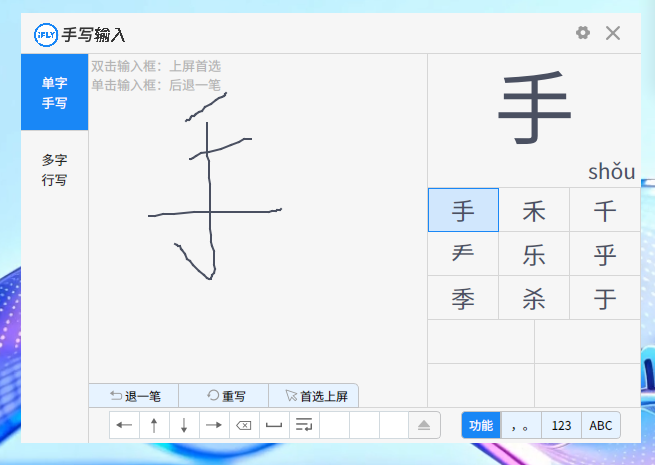Choose candidate character 禾
The width and height of the screenshot is (655, 465).
click(x=534, y=210)
